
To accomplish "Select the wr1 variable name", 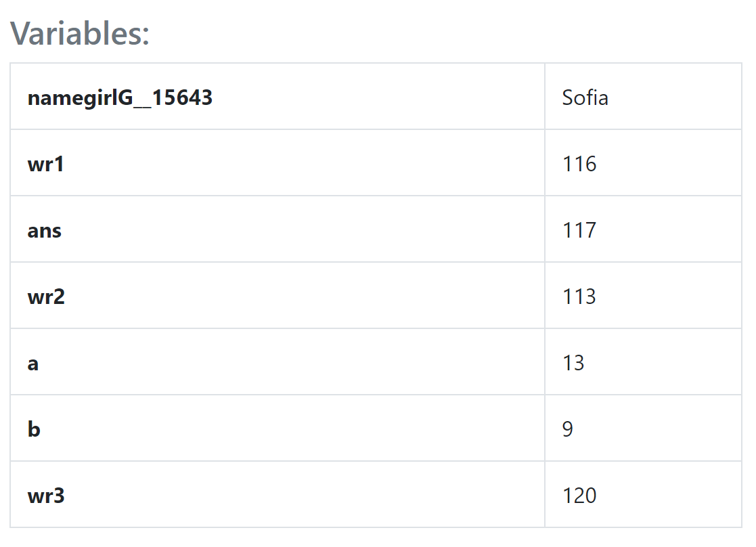I will click(x=46, y=164).
